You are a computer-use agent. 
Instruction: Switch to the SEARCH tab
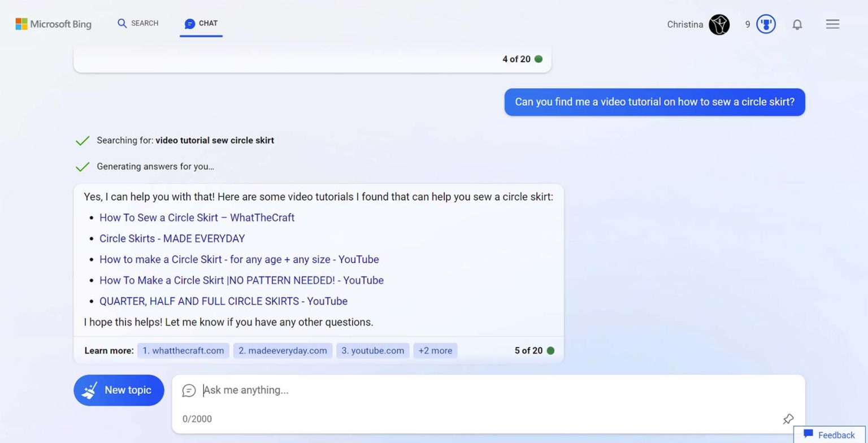[137, 23]
